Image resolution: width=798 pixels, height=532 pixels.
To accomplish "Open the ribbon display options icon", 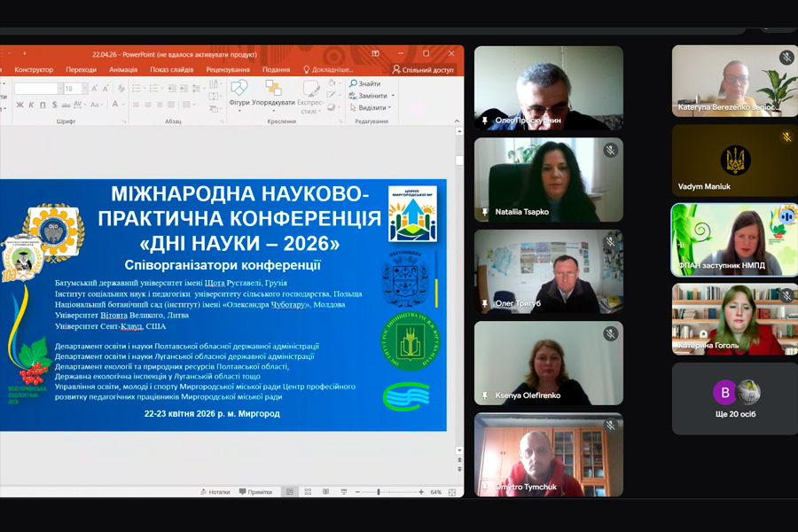I will [376, 53].
